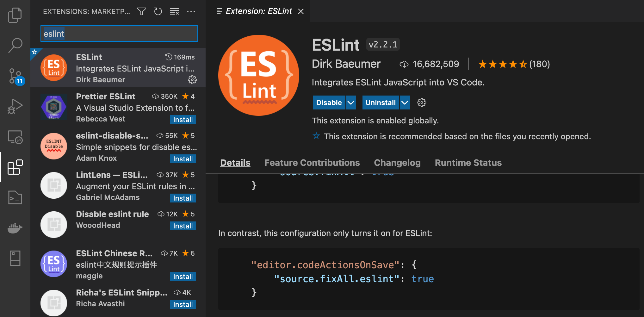Click the LintLens placeholder extension icon

(54, 185)
